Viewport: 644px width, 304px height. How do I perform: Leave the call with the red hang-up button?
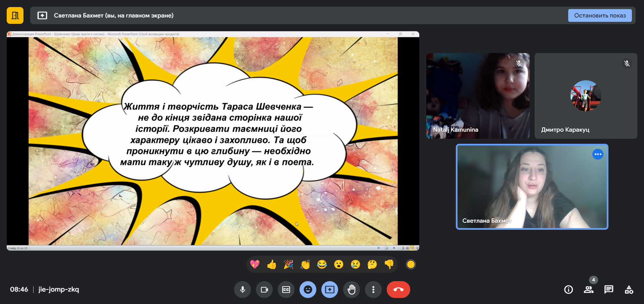coord(398,290)
